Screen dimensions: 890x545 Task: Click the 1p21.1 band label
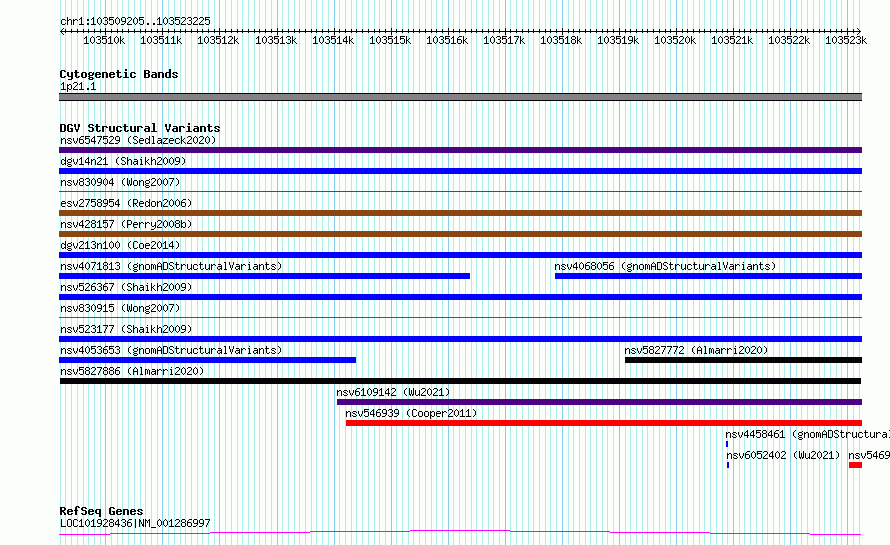tap(78, 86)
